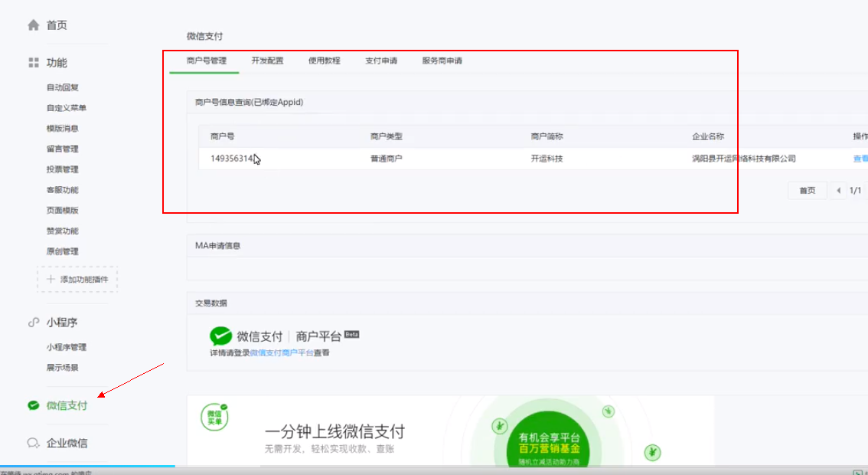Click the 企业名称 column header
This screenshot has height=475, width=868.
click(708, 136)
